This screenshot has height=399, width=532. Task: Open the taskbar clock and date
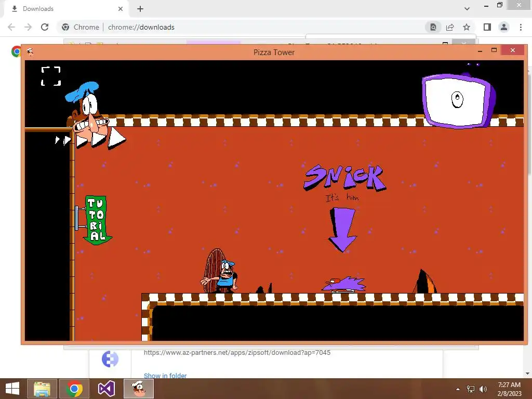[x=509, y=389]
